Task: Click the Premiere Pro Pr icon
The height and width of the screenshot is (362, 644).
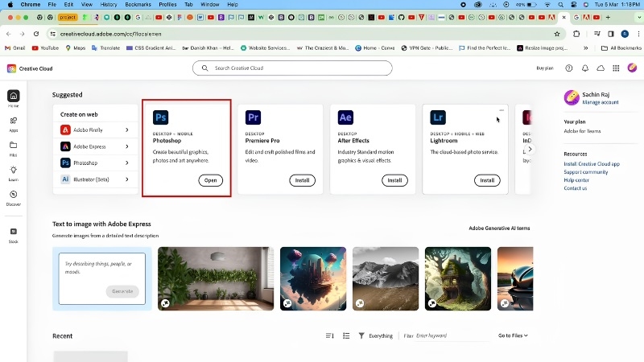Action: click(253, 117)
